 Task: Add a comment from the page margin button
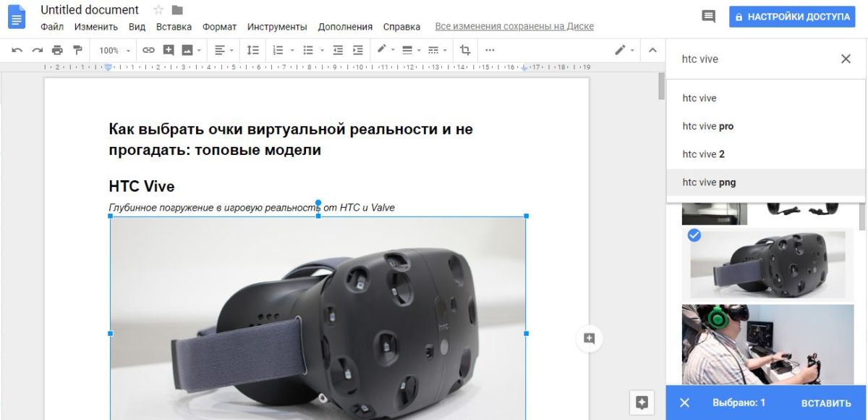589,338
